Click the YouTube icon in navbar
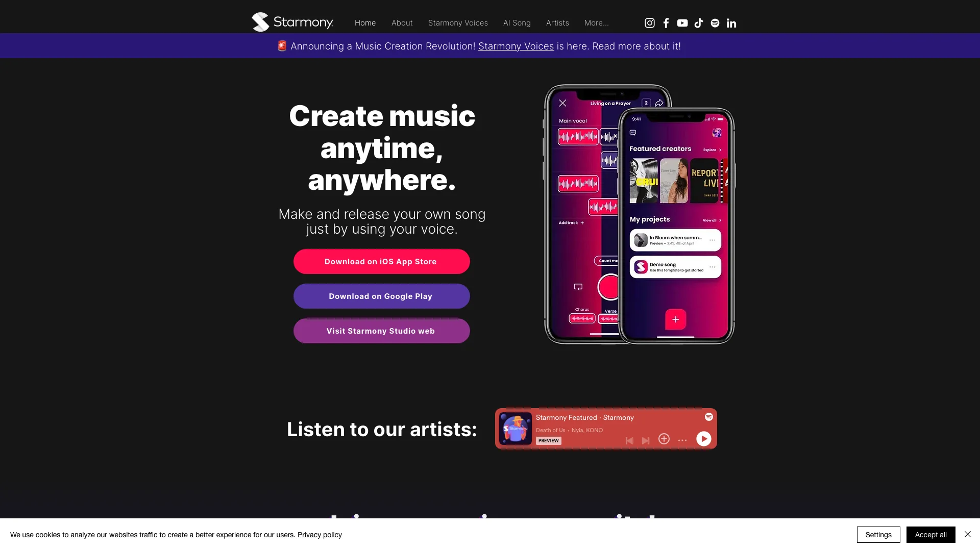The width and height of the screenshot is (980, 551). point(682,23)
